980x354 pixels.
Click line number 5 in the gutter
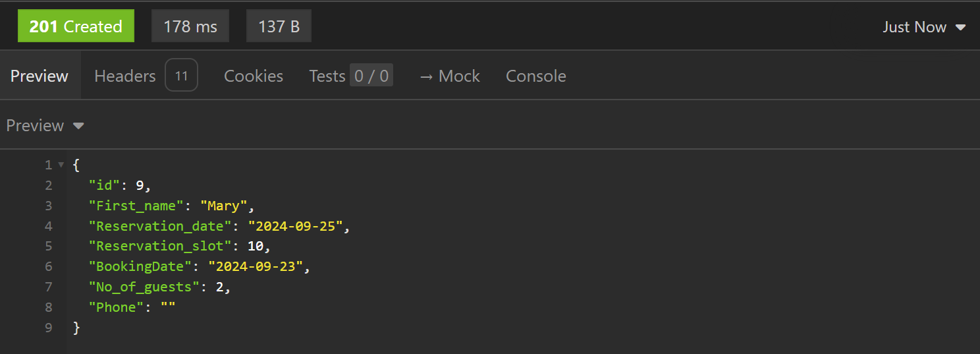coord(49,246)
